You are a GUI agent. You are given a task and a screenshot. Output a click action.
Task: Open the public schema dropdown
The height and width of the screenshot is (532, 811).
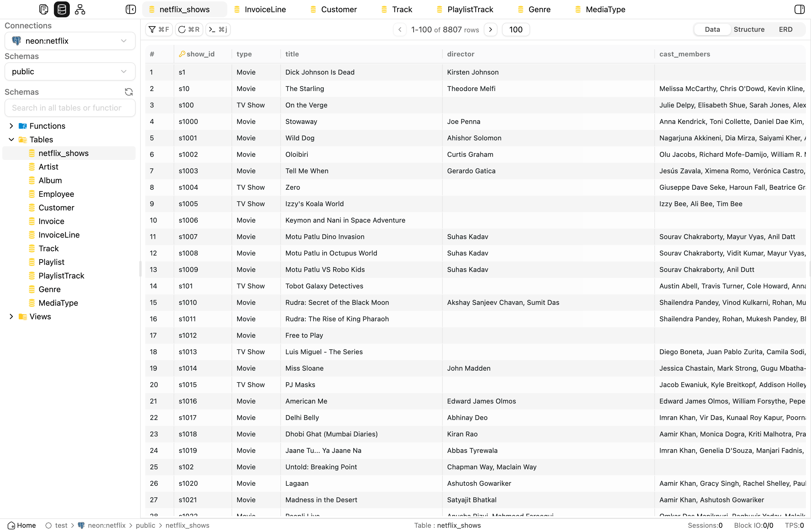[x=70, y=71]
